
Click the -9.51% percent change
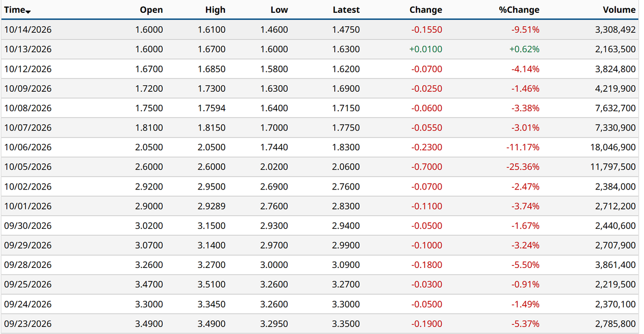click(525, 30)
